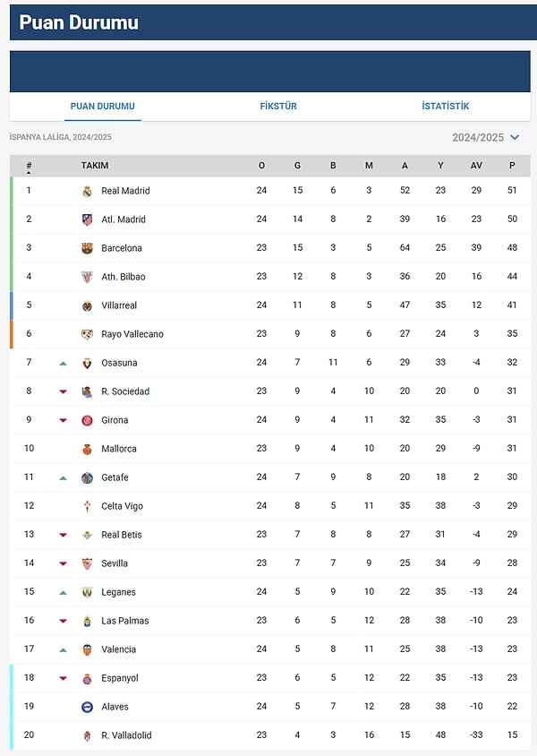Click the Atl. Madrid club crest
The width and height of the screenshot is (537, 756).
pos(87,219)
